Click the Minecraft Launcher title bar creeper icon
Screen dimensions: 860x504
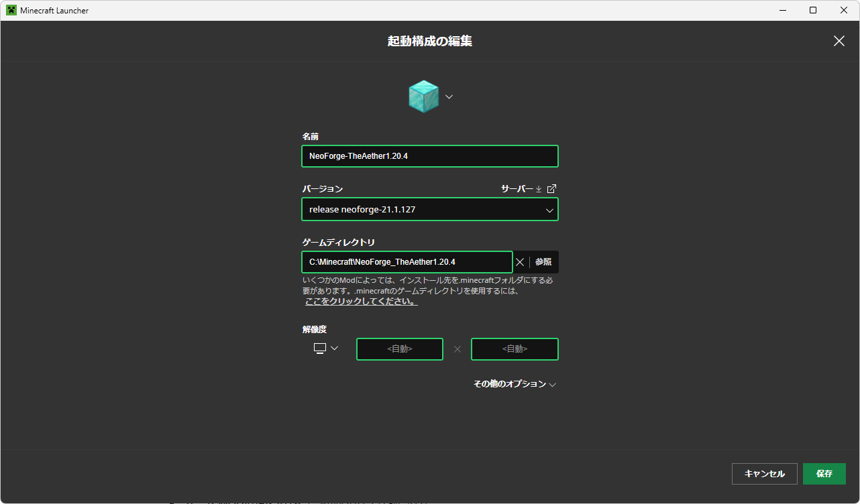click(x=11, y=10)
